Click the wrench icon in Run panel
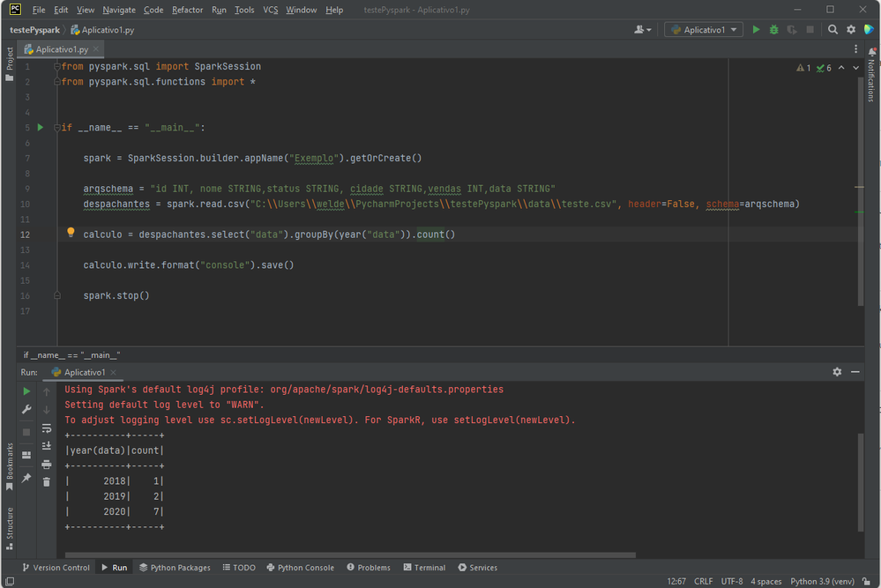Viewport: 881px width, 588px height. click(x=26, y=409)
